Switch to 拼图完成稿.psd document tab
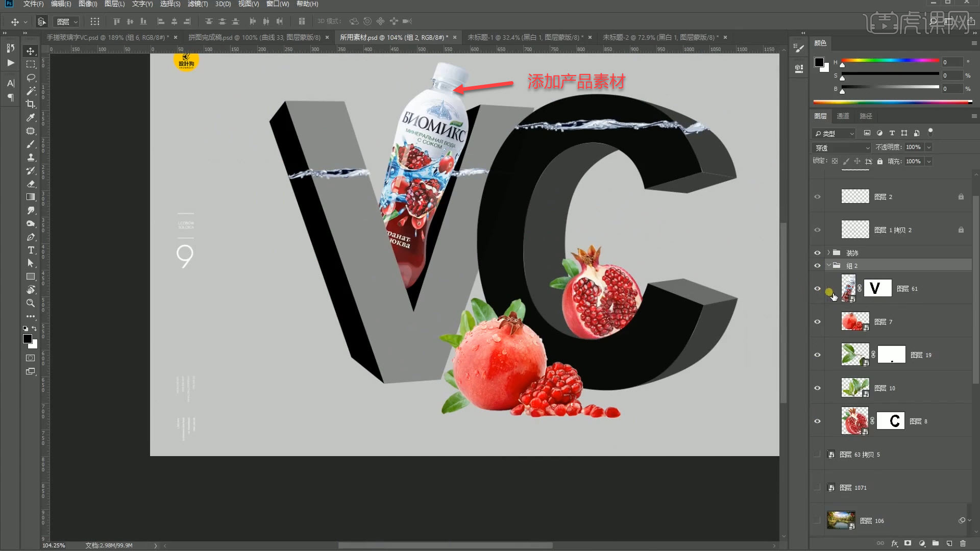The width and height of the screenshot is (980, 551). [254, 37]
